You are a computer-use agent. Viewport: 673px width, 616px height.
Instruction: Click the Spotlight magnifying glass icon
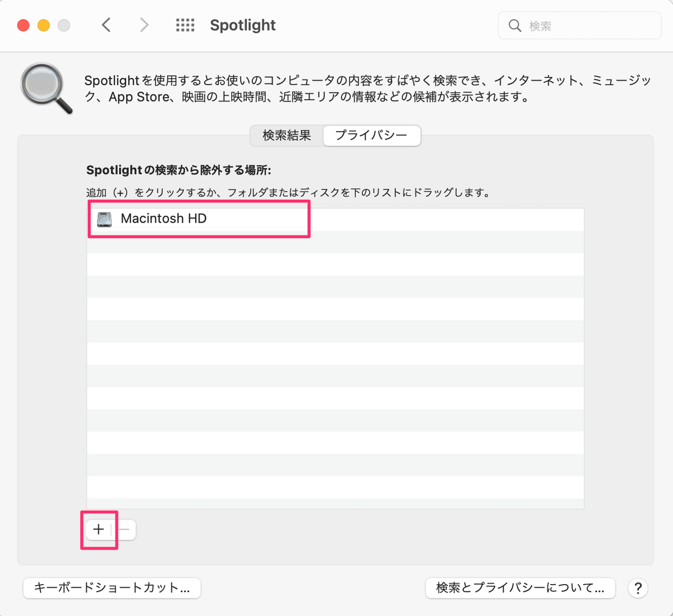pos(47,89)
